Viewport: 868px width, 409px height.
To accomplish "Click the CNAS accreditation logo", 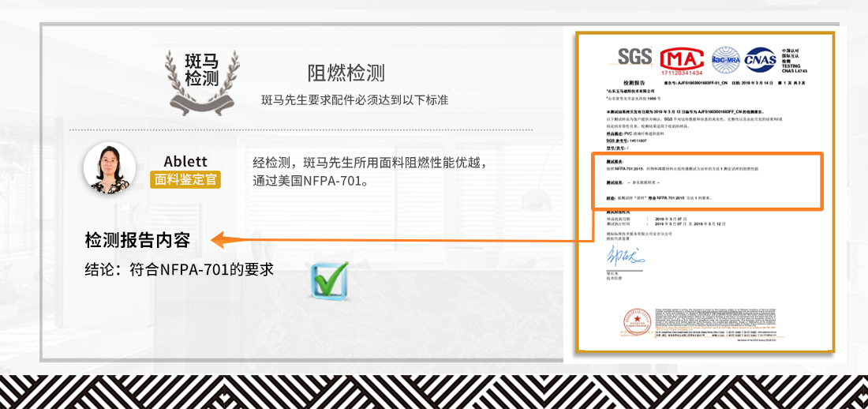I will click(761, 57).
